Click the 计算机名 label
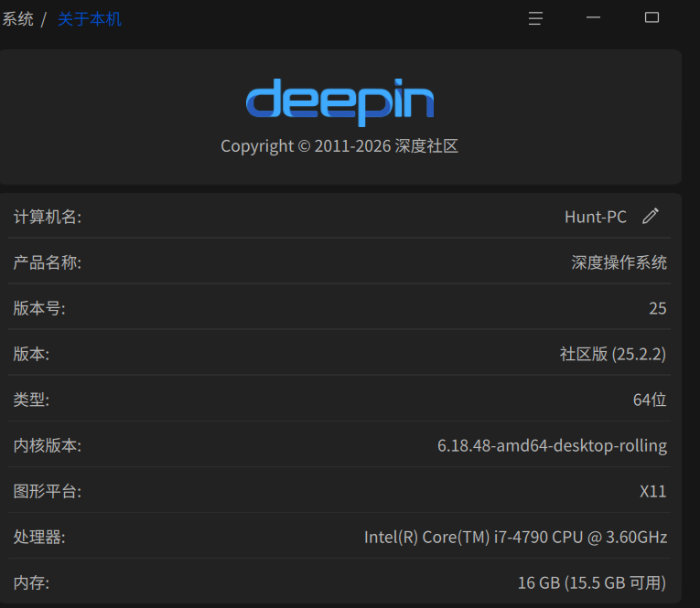 coord(48,217)
